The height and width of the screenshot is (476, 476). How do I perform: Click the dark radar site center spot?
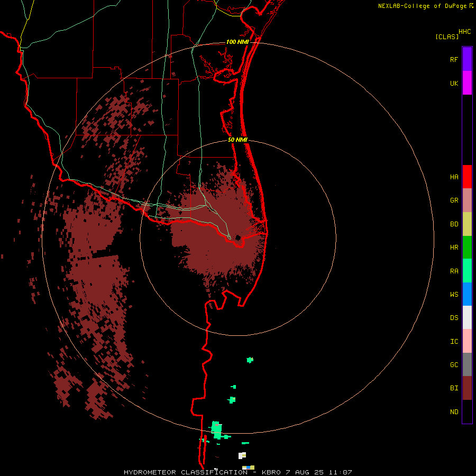click(237, 237)
